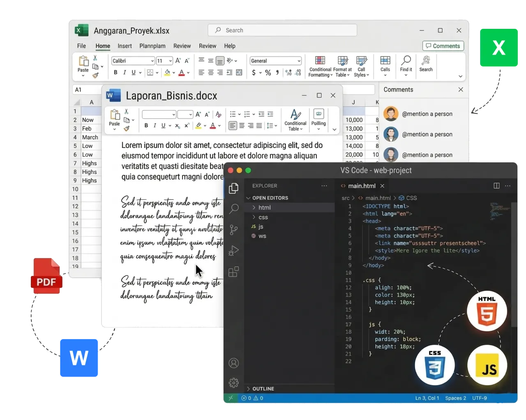This screenshot has height=420, width=526.
Task: Click the text orientation icon in Excel
Action: 230,61
